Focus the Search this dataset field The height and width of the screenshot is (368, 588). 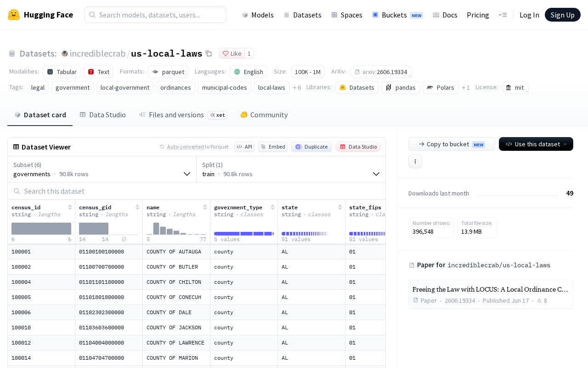tap(197, 191)
